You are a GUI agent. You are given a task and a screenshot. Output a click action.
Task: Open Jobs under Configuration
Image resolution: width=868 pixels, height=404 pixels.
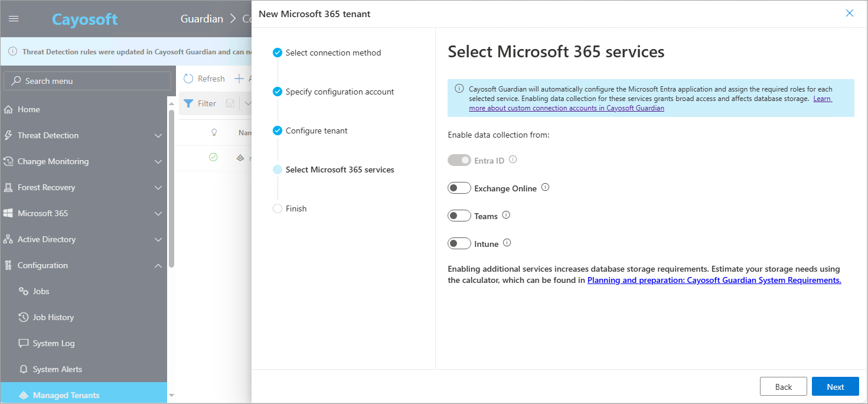point(84,291)
